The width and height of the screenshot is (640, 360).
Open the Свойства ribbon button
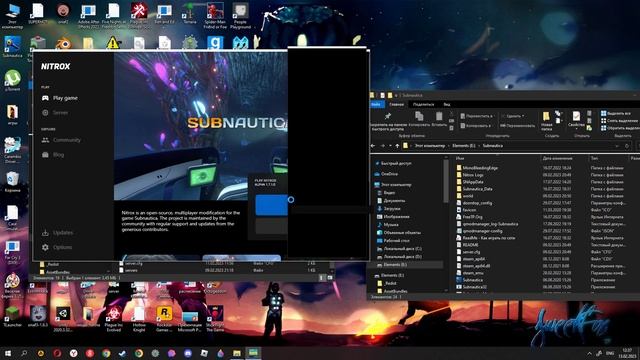click(576, 120)
